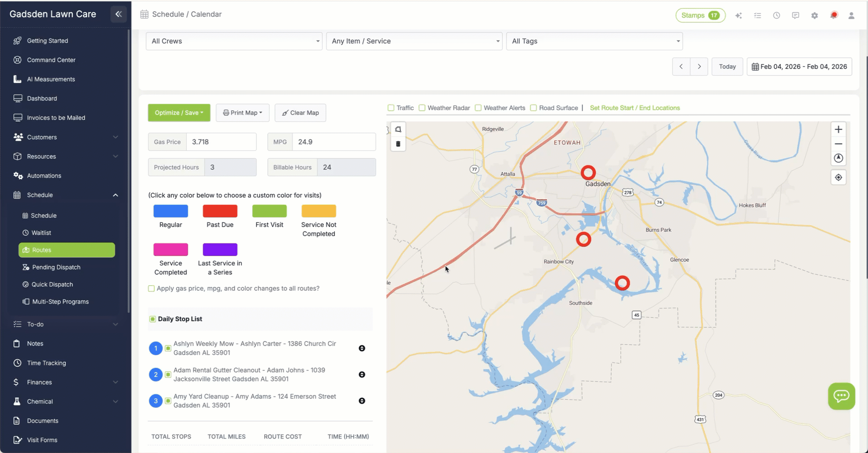Click the clock history icon
Screen dimensions: 868x453
coord(776,15)
